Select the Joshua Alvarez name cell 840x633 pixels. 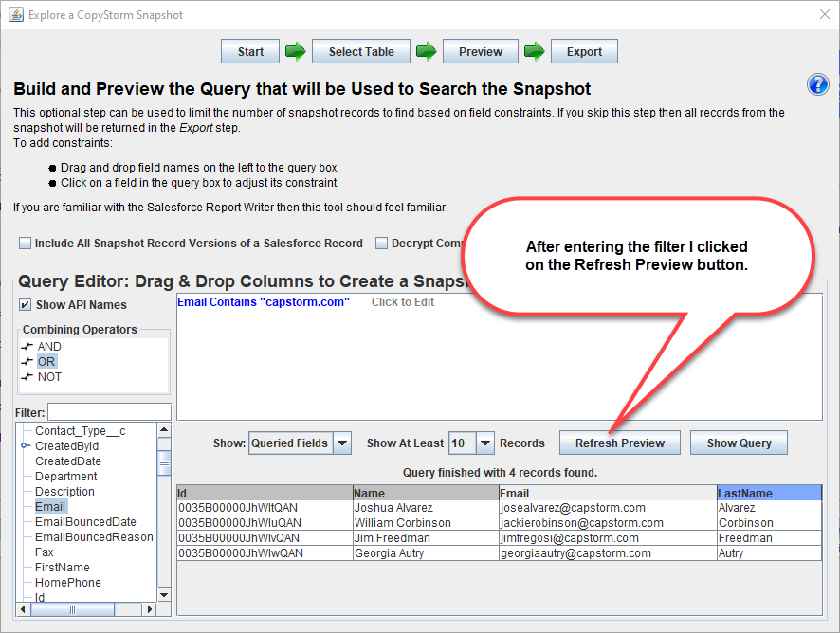(x=426, y=508)
